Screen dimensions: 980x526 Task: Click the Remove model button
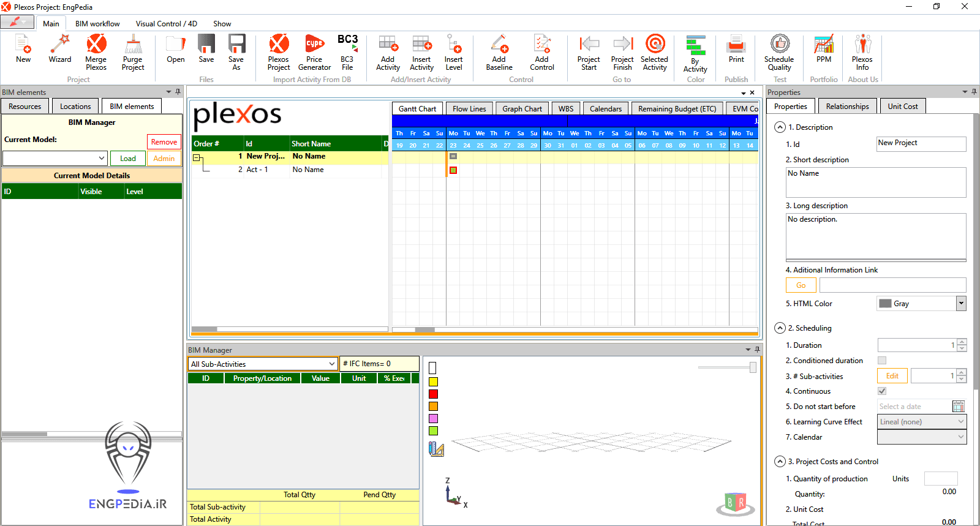(x=164, y=142)
